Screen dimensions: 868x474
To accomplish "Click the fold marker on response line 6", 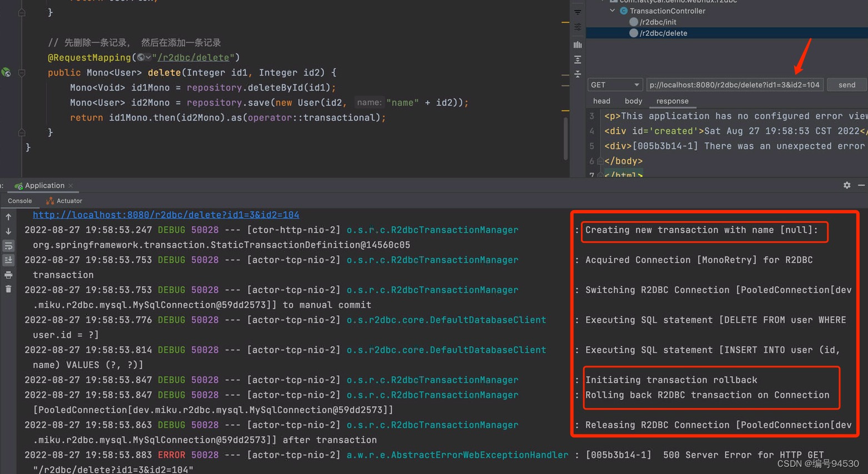I will point(600,161).
